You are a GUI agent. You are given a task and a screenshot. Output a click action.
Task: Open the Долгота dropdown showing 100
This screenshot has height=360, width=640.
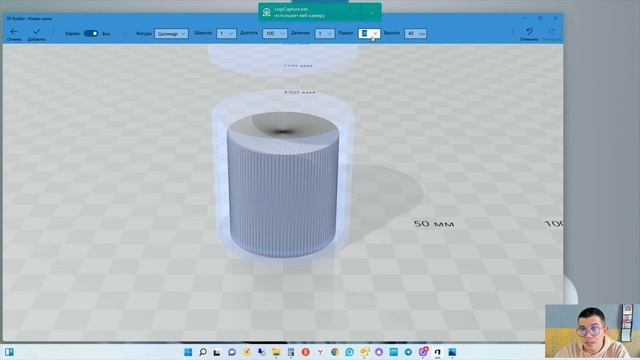click(x=275, y=33)
